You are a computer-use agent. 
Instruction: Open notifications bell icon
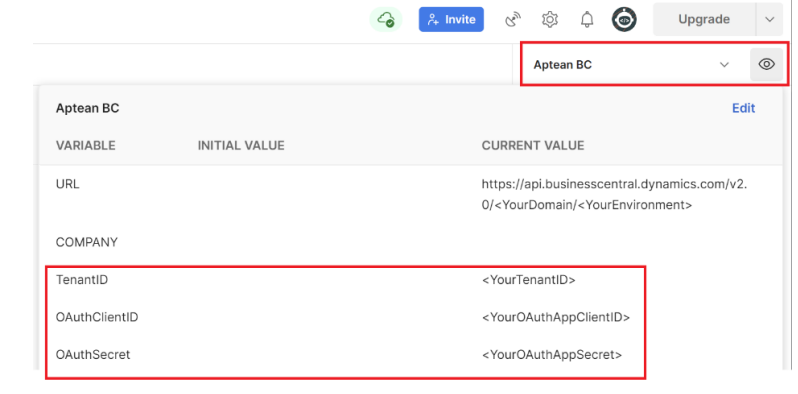point(587,20)
